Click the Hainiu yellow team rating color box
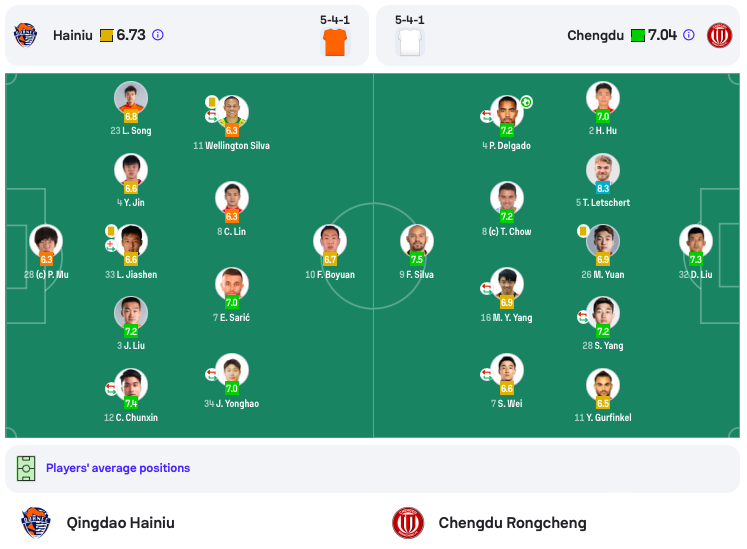 [x=106, y=35]
